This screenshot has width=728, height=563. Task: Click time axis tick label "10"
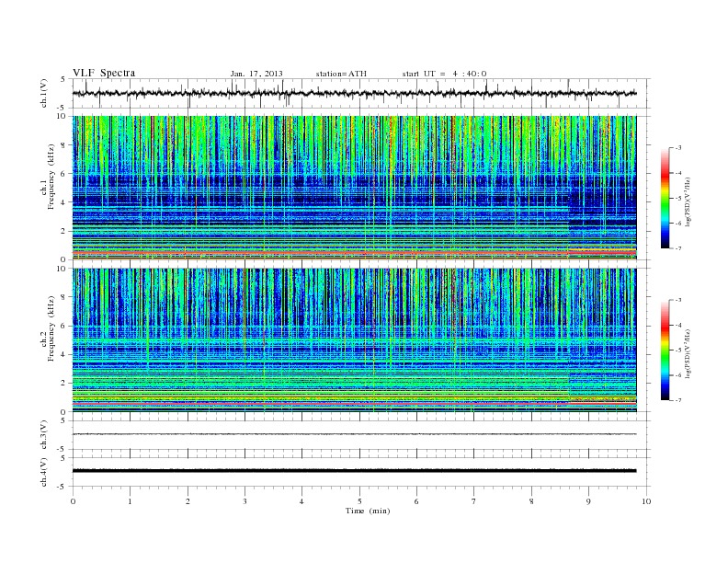(646, 501)
